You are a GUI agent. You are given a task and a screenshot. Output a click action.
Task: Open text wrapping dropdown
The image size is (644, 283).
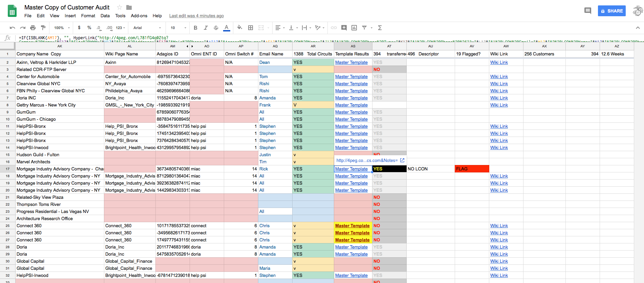pyautogui.click(x=306, y=28)
